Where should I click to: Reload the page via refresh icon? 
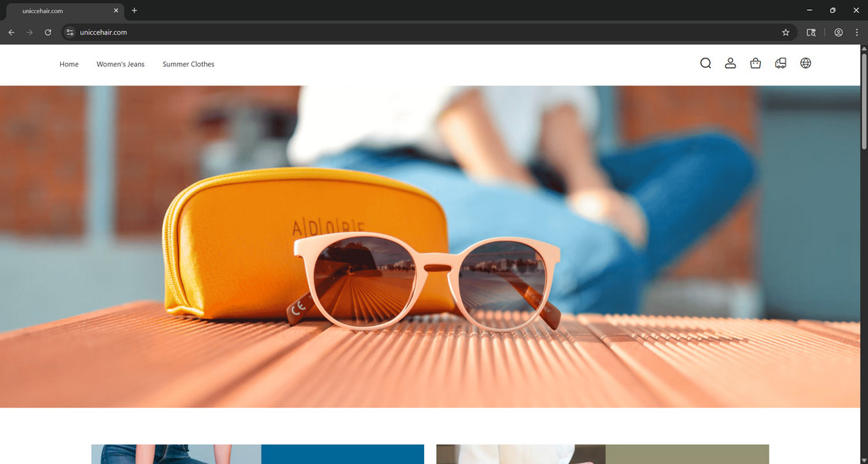[x=48, y=32]
